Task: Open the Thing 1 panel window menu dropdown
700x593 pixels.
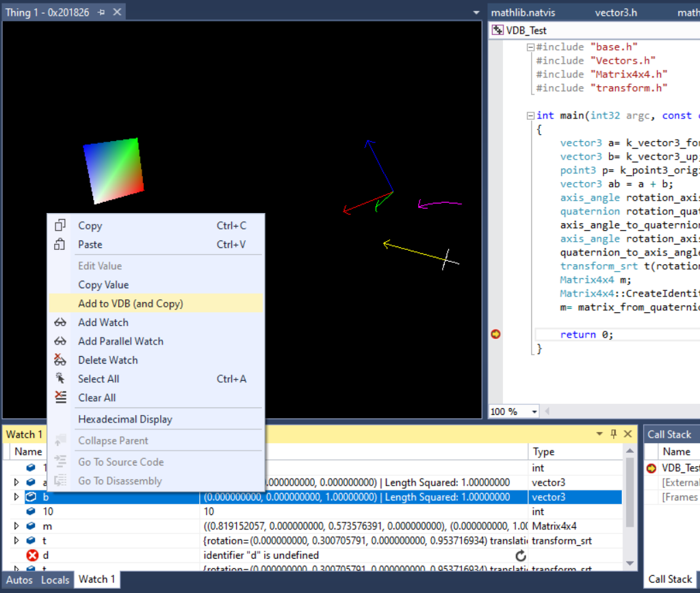Action: 476,12
